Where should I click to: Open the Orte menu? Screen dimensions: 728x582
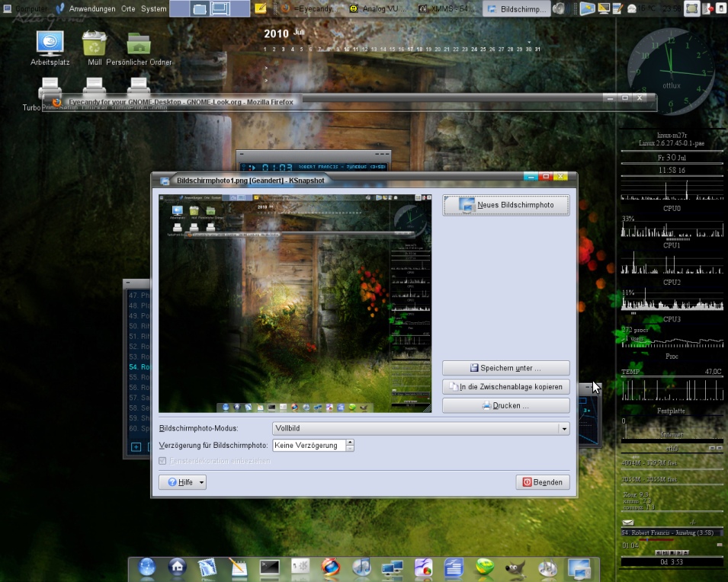(x=128, y=8)
